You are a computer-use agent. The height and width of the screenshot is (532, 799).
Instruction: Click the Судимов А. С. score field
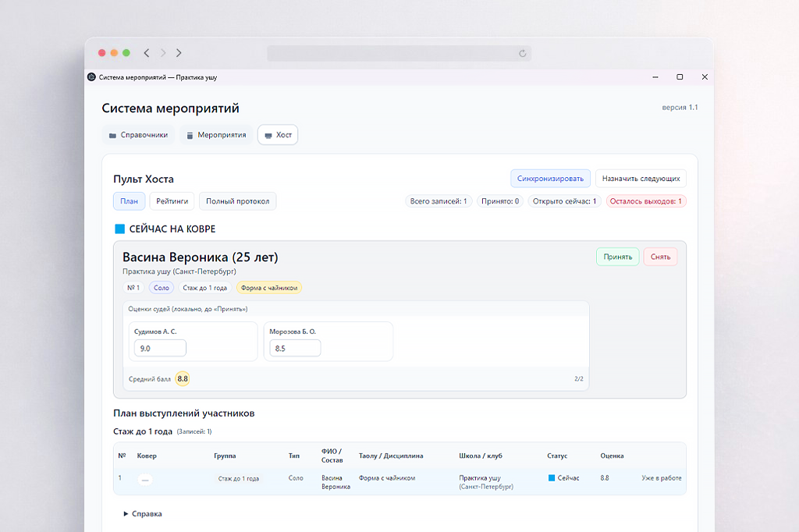click(x=160, y=349)
